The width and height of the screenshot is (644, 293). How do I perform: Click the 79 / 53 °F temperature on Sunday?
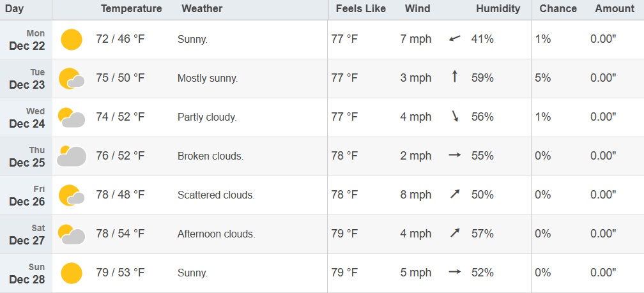point(120,273)
